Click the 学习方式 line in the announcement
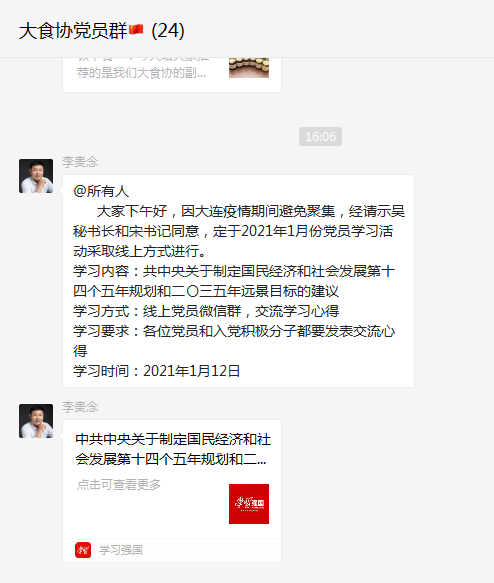Viewport: 494px width, 583px height. 206,311
